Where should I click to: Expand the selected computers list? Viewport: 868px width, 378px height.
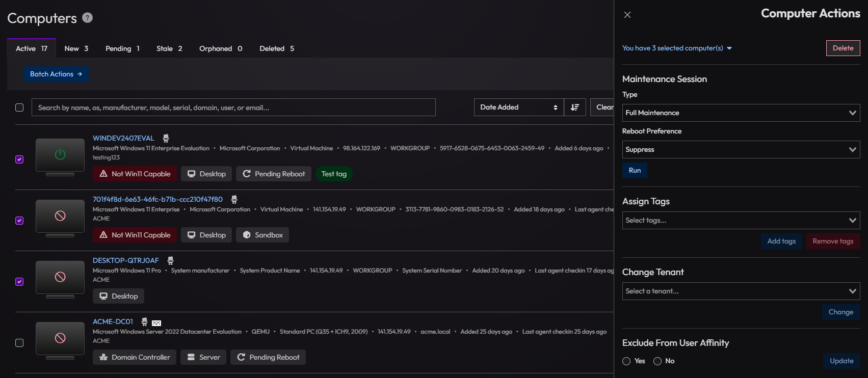click(x=677, y=48)
